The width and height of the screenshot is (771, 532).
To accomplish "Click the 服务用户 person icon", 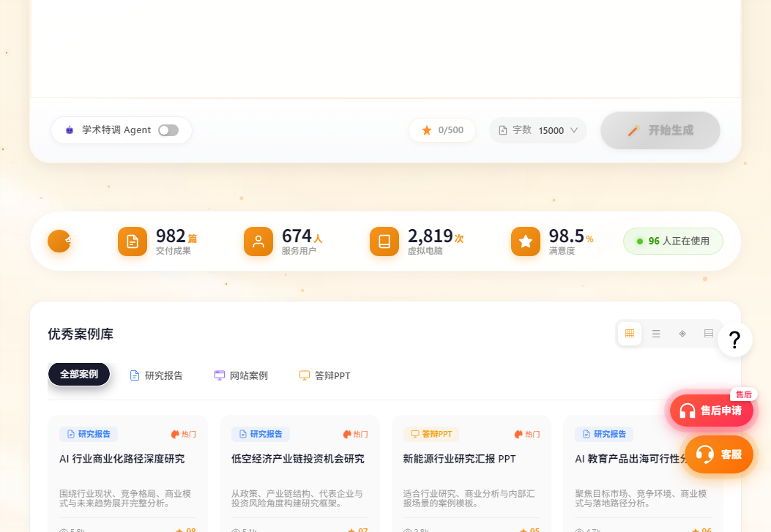I will tap(258, 241).
